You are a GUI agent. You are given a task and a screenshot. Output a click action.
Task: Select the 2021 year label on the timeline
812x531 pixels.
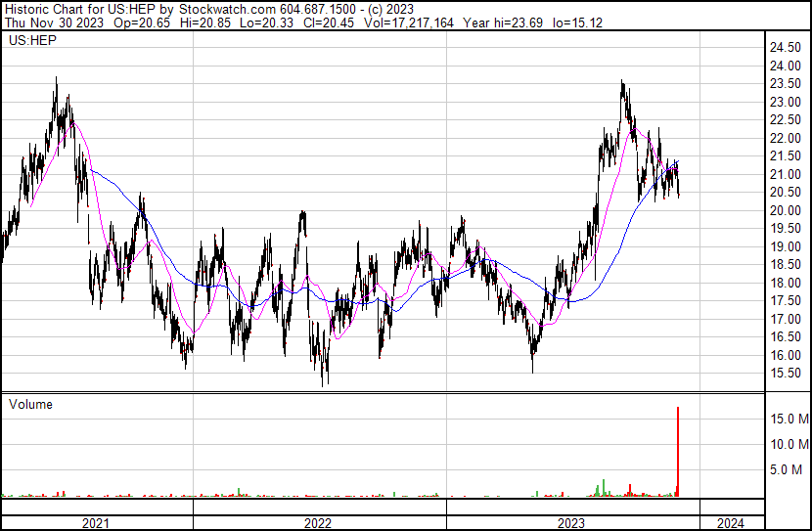(x=95, y=523)
